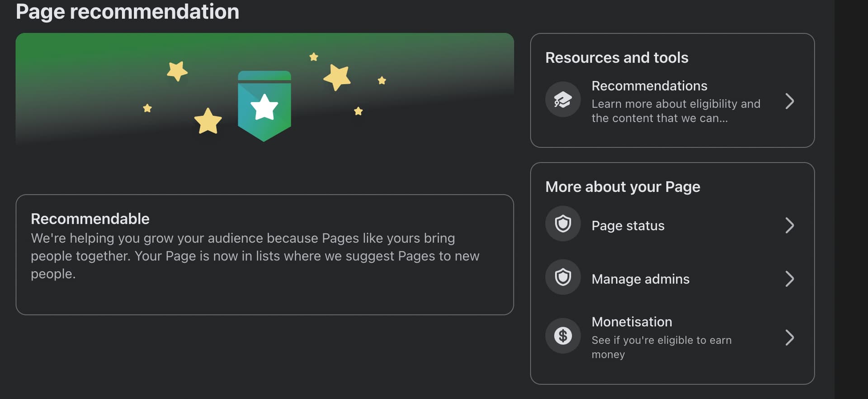
Task: Click the star badge illustration in banner
Action: click(x=264, y=106)
